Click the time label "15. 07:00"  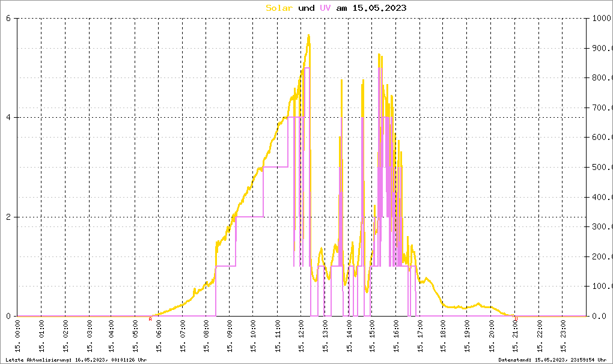(183, 336)
